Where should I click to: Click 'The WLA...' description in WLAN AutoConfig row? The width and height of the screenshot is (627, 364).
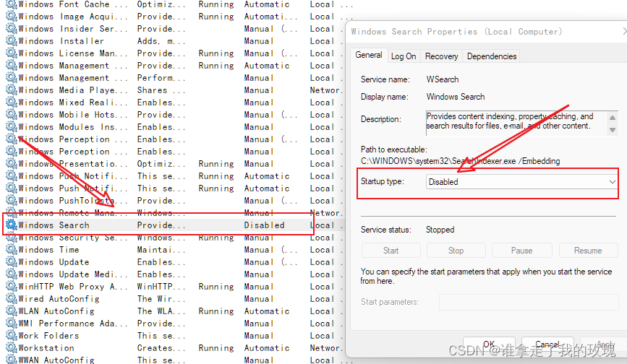161,311
